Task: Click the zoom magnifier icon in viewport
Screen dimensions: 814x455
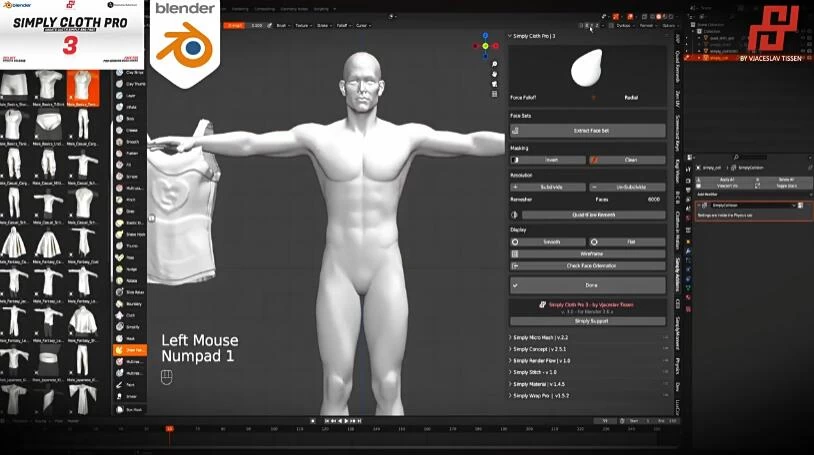Action: pos(495,65)
